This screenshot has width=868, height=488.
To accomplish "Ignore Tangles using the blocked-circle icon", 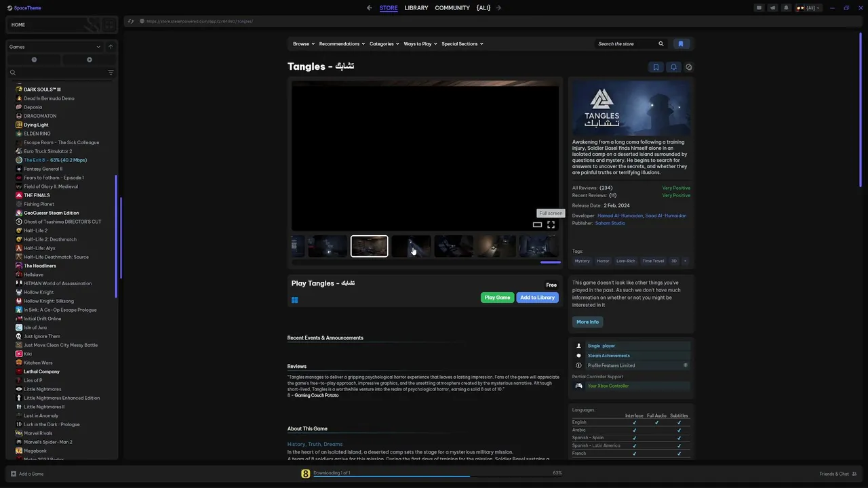I will [x=689, y=67].
